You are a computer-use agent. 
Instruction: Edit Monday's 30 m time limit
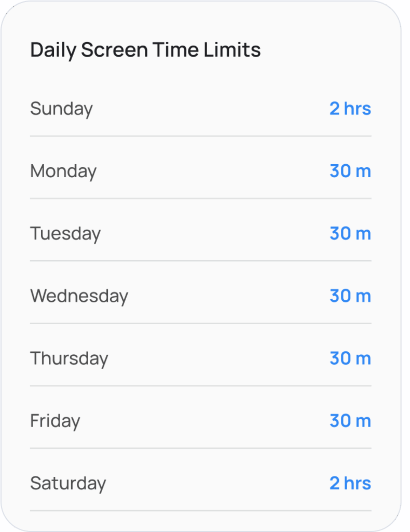click(x=350, y=171)
